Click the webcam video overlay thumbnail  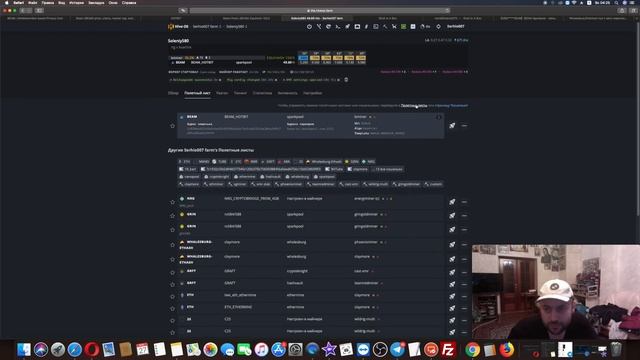[556, 292]
